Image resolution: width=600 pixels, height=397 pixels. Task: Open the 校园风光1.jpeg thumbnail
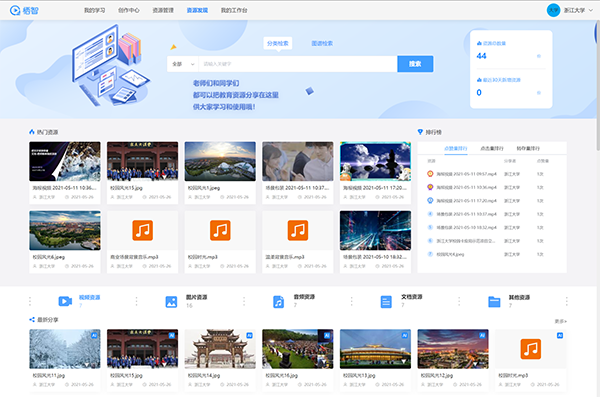[220, 161]
